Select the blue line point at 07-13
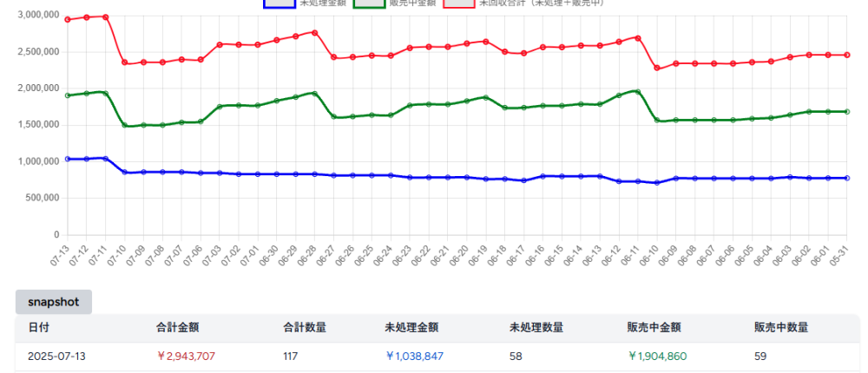 [67, 159]
